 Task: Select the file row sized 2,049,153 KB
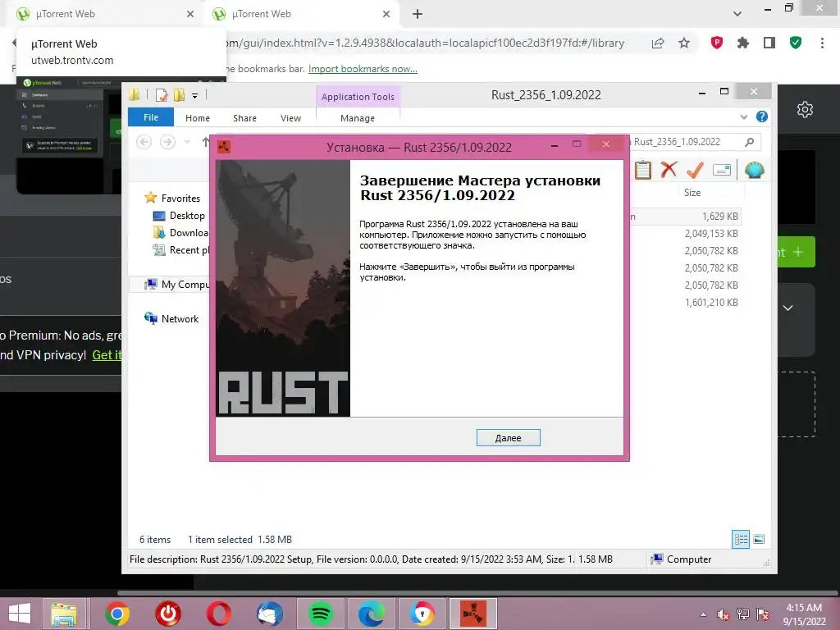pyautogui.click(x=685, y=234)
